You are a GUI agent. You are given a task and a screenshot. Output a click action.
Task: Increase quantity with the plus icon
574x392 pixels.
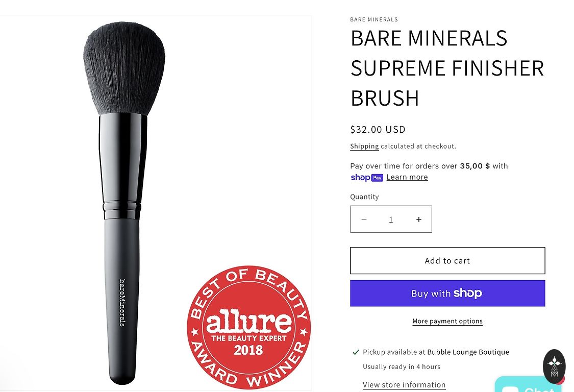coord(419,219)
